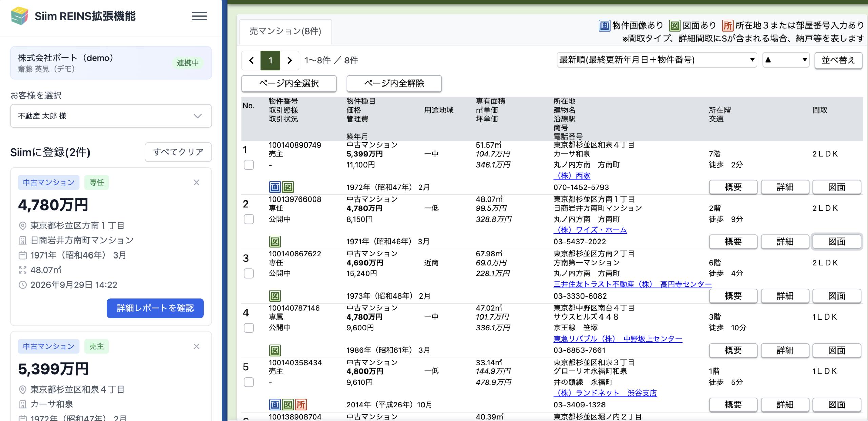The height and width of the screenshot is (421, 868).
Task: Open the customer selector 不動産 太郎 様
Action: (111, 116)
